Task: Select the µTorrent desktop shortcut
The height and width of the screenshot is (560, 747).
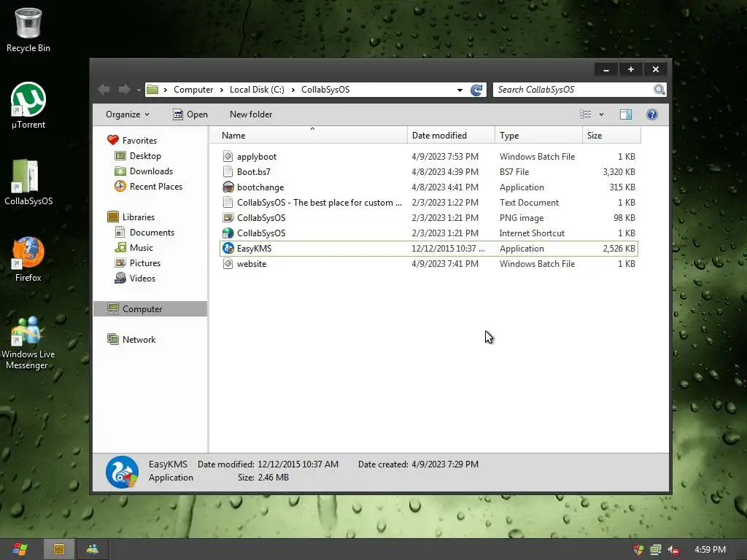Action: point(28,106)
